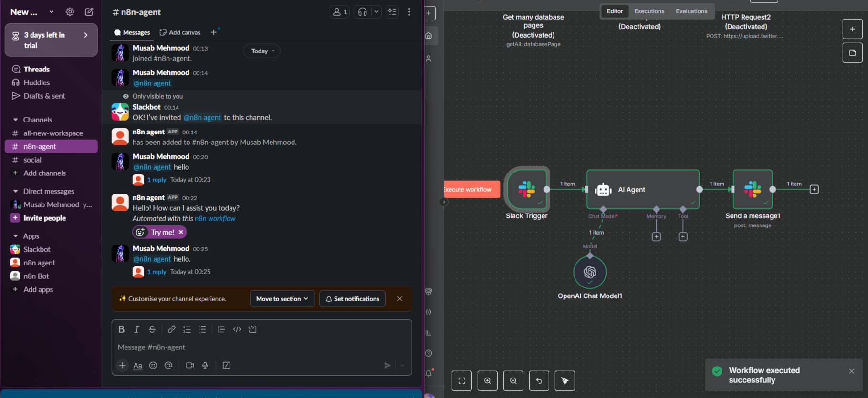Viewport: 868px width, 398px height.
Task: Open the emoji picker in composer
Action: pos(153,366)
